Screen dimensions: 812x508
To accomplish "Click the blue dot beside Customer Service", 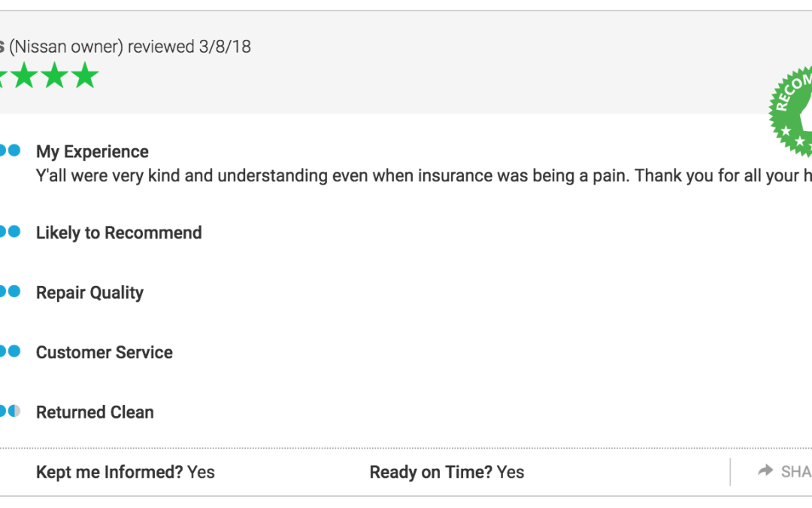I will [x=14, y=351].
